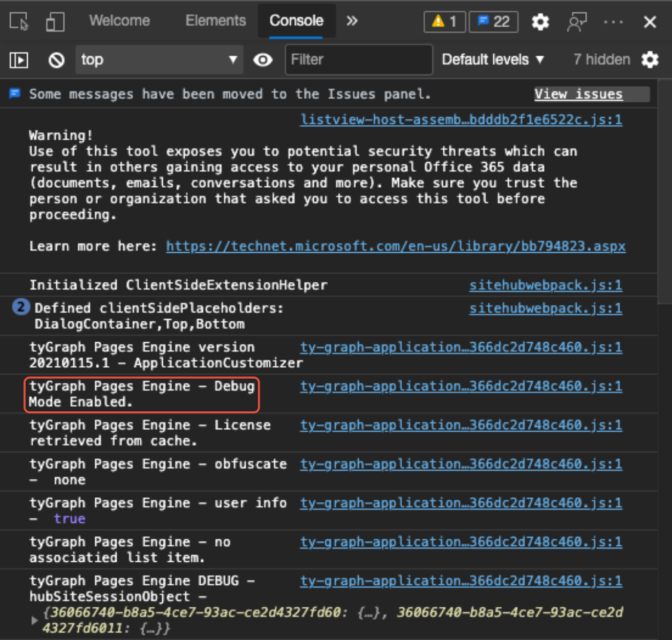Open the customize DevTools three-dot menu
Image resolution: width=672 pixels, height=640 pixels.
coord(613,21)
